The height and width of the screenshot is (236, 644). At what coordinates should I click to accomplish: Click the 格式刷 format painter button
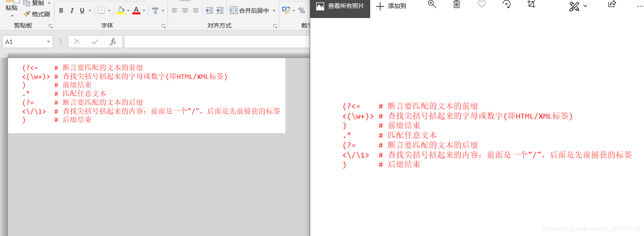tap(37, 14)
